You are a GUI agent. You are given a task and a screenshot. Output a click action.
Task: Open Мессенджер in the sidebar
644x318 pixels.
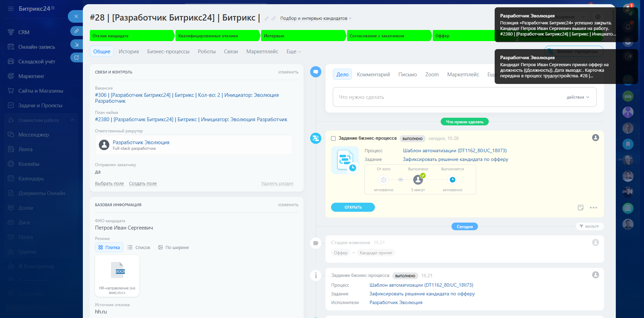[33, 135]
